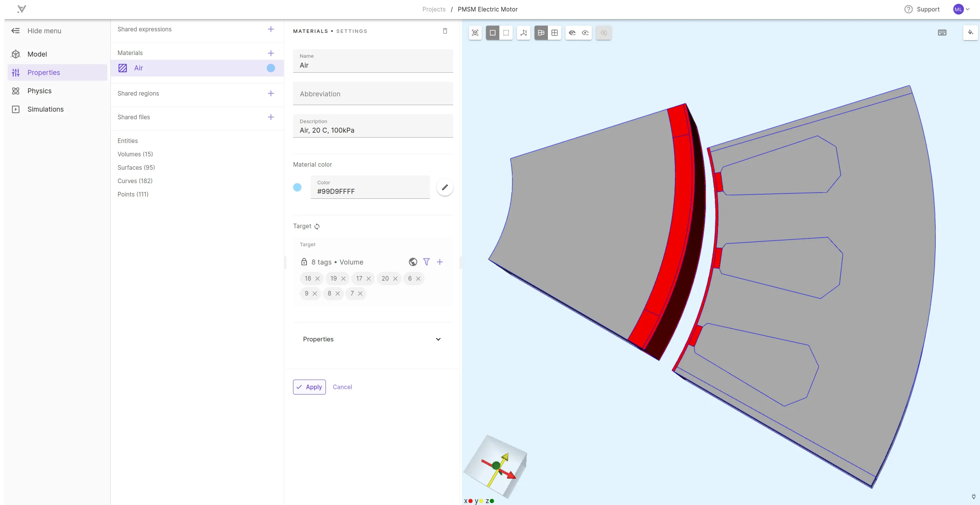Click the Air material hatch icon
This screenshot has height=505, width=980.
pyautogui.click(x=123, y=68)
